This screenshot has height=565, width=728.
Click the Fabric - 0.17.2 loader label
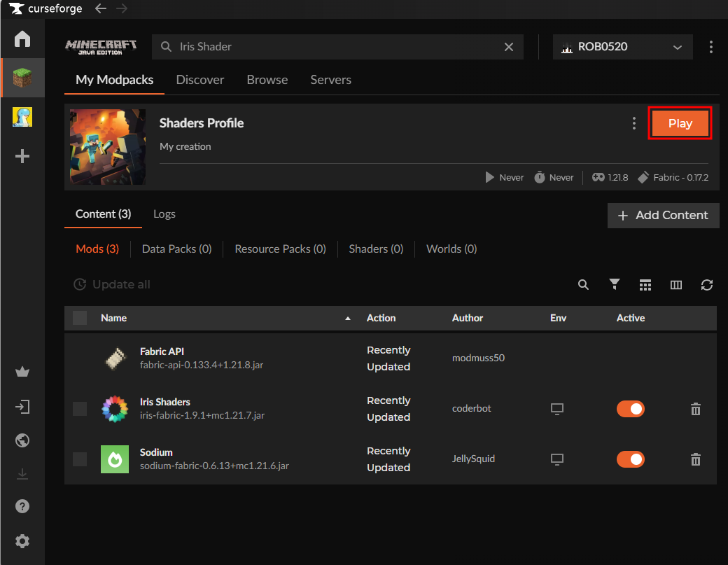[x=673, y=177]
